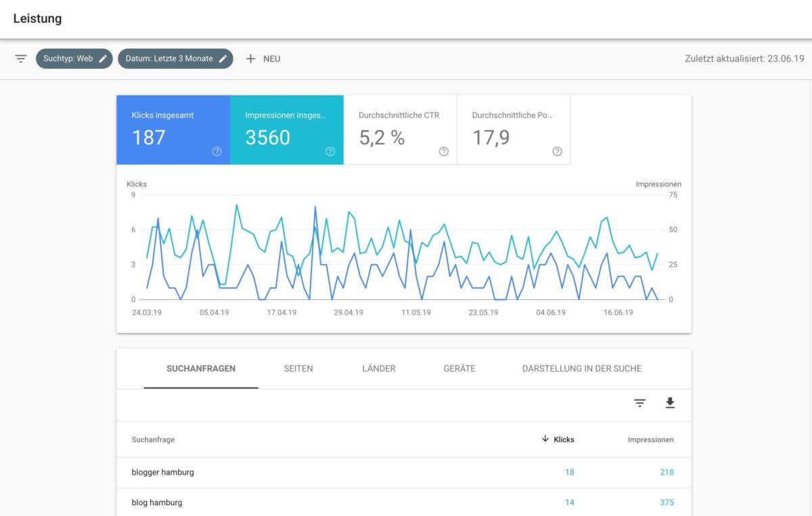Screen dimensions: 812x516
Task: Click the Suchanfrage column header
Action: 153,439
